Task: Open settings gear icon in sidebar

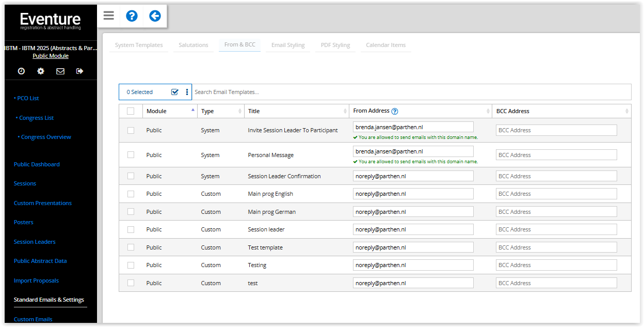Action: click(41, 71)
